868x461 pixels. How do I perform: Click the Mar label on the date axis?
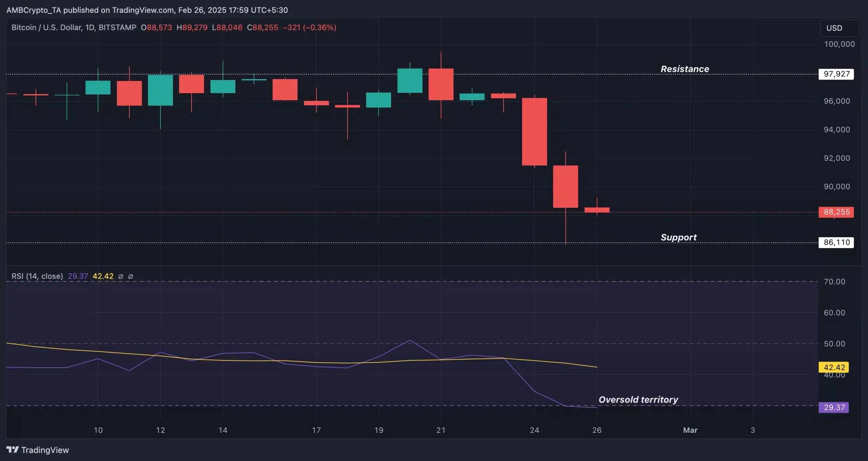pos(691,430)
